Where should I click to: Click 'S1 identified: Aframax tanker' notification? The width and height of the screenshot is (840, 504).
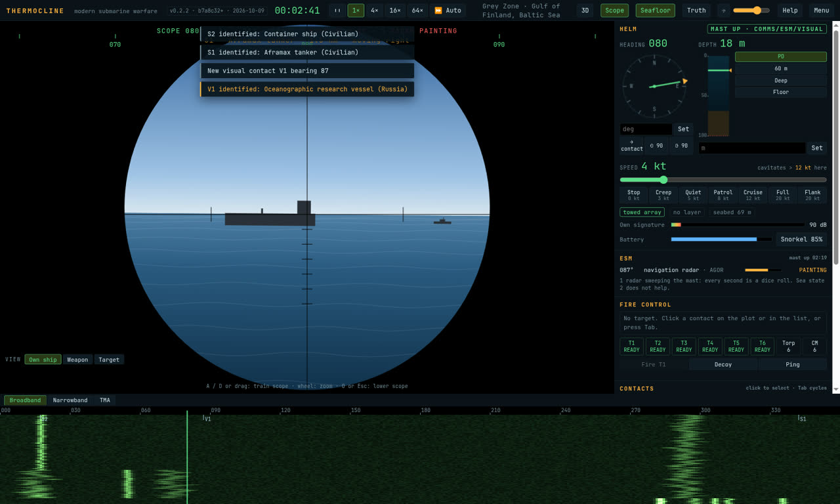click(x=307, y=52)
